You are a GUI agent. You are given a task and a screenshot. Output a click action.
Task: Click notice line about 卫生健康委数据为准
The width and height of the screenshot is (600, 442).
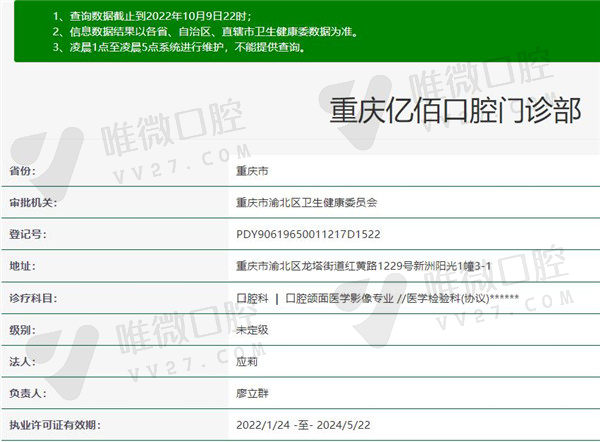(x=205, y=31)
